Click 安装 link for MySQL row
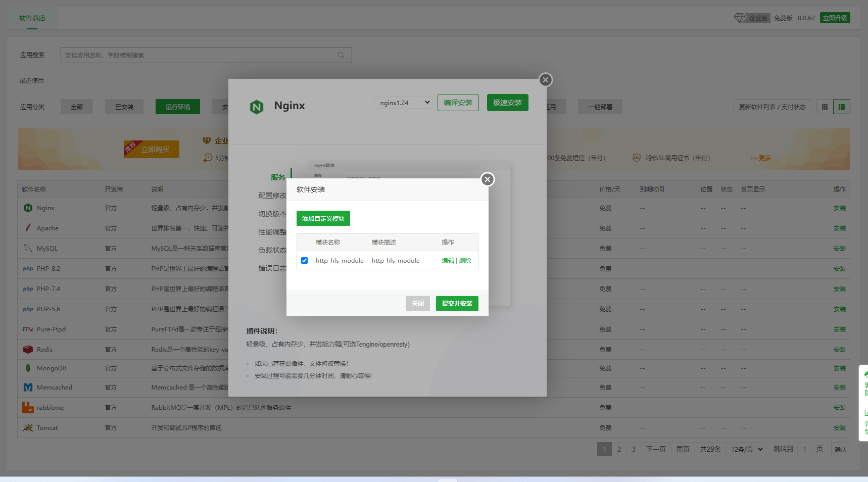Screen dimensions: 868x482 pos(840,248)
